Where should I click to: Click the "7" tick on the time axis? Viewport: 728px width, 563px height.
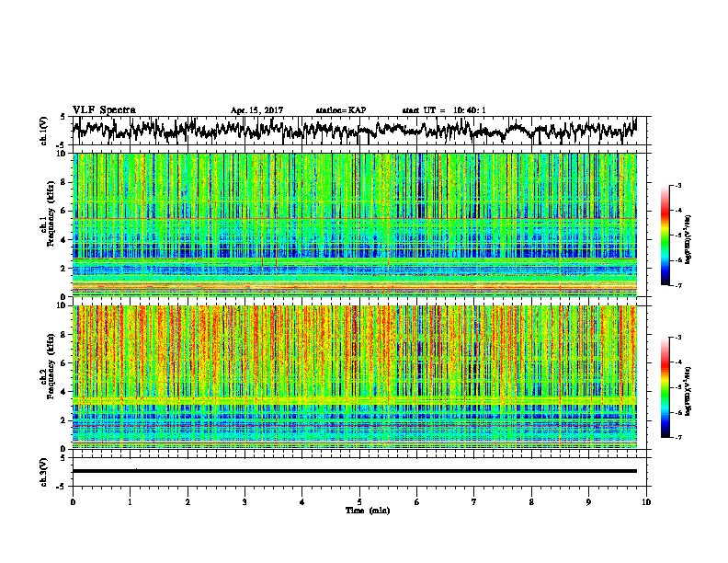click(x=474, y=502)
